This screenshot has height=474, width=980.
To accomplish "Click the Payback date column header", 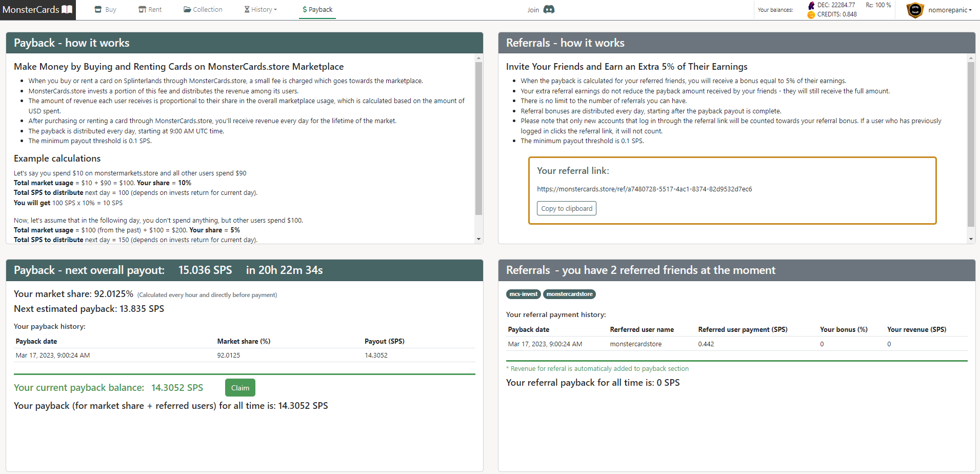I will coord(36,341).
